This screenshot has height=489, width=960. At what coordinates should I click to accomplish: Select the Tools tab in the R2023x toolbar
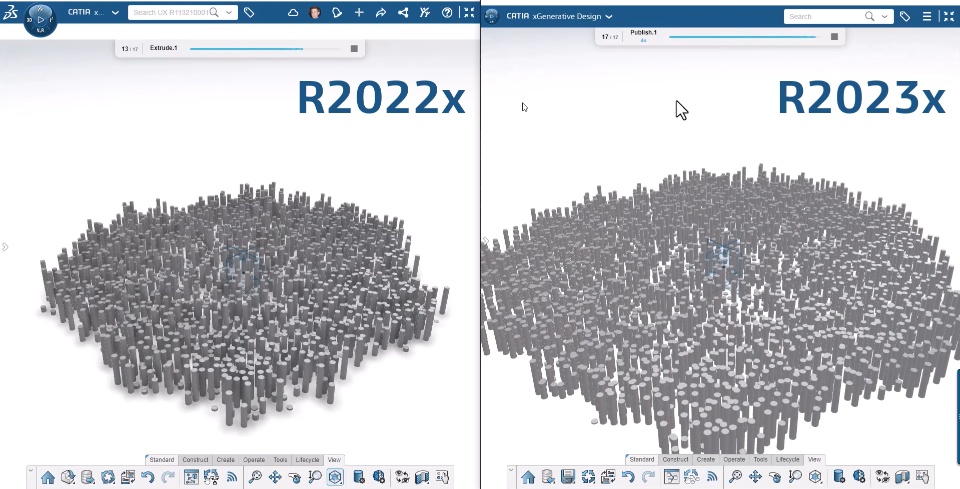tap(760, 460)
